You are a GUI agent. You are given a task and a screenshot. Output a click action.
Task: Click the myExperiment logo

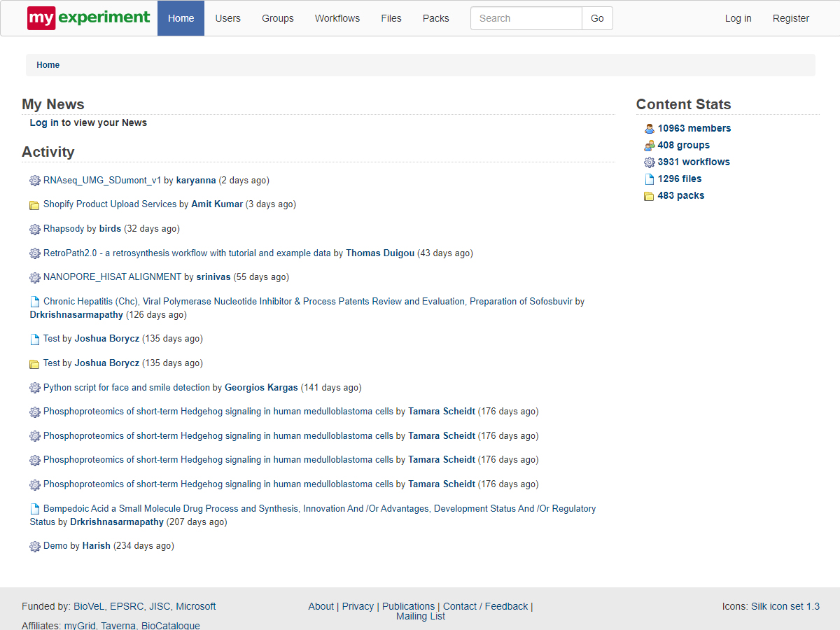point(88,18)
